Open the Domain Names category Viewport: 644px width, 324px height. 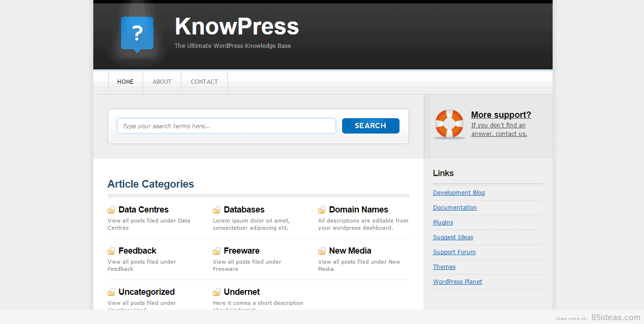point(358,210)
